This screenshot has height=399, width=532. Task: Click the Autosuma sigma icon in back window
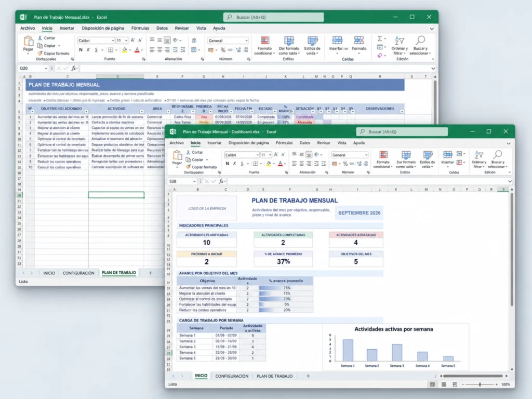380,38
